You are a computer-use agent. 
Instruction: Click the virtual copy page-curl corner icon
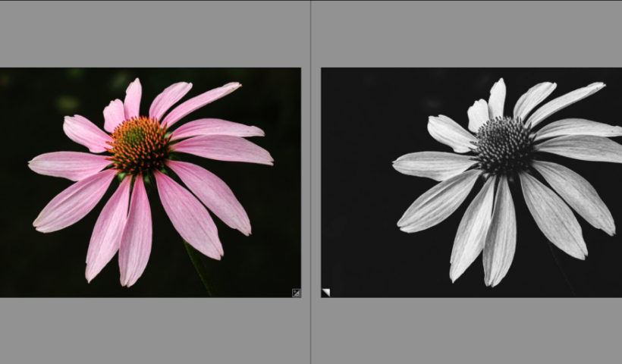click(326, 292)
